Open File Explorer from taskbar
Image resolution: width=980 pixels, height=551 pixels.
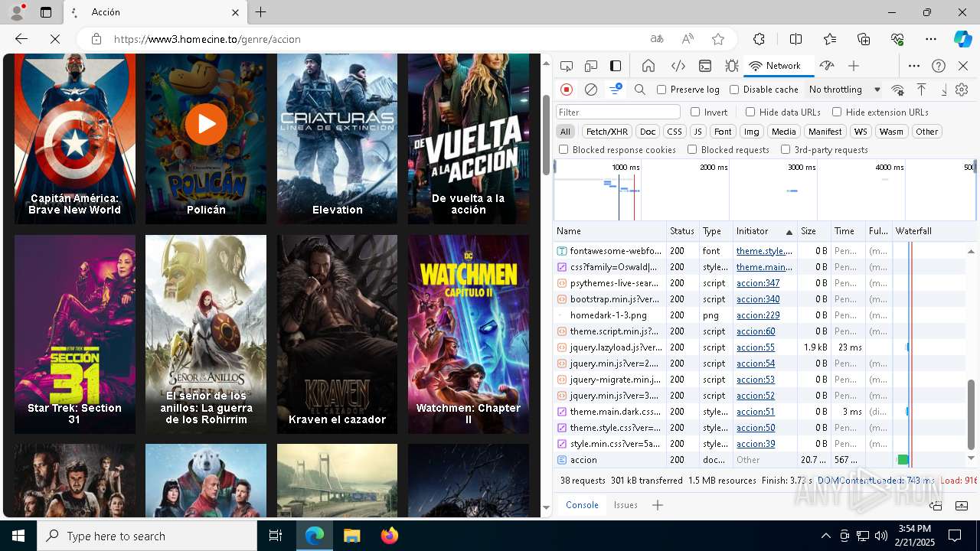(x=352, y=536)
